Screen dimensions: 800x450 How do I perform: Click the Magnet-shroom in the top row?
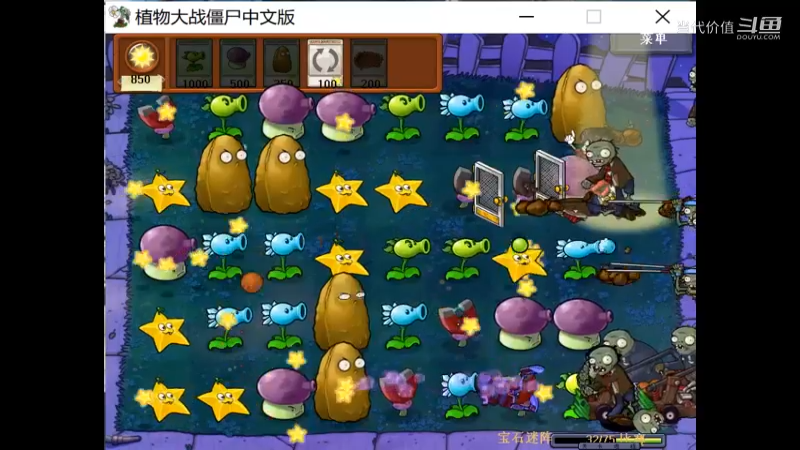(x=158, y=117)
